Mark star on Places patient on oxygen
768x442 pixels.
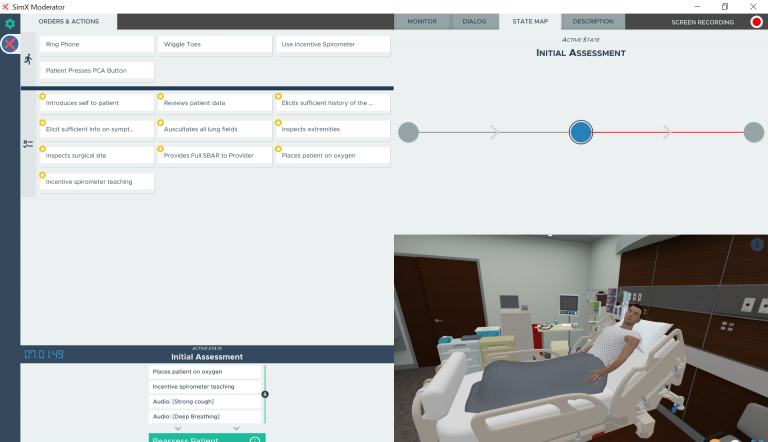(x=278, y=149)
